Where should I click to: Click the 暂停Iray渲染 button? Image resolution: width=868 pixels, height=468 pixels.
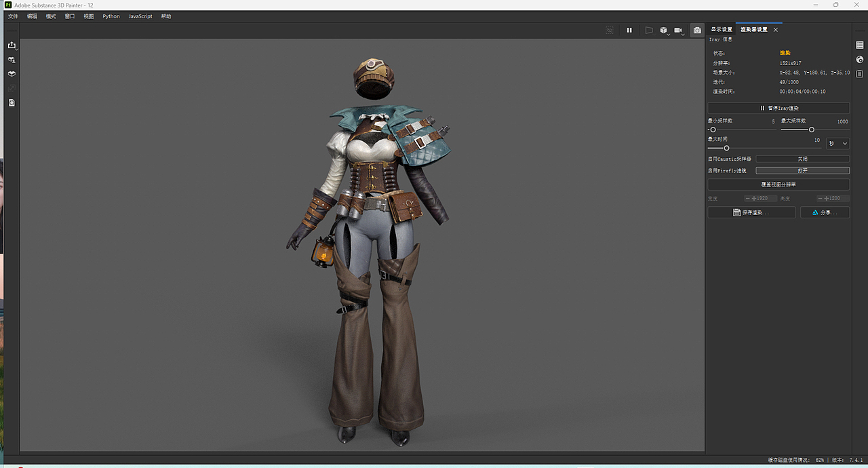778,108
